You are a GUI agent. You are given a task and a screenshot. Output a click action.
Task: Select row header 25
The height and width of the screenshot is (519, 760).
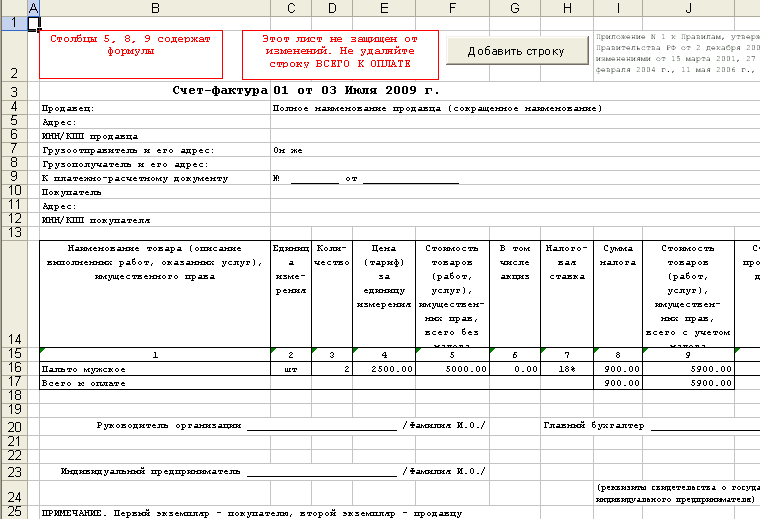[x=14, y=512]
